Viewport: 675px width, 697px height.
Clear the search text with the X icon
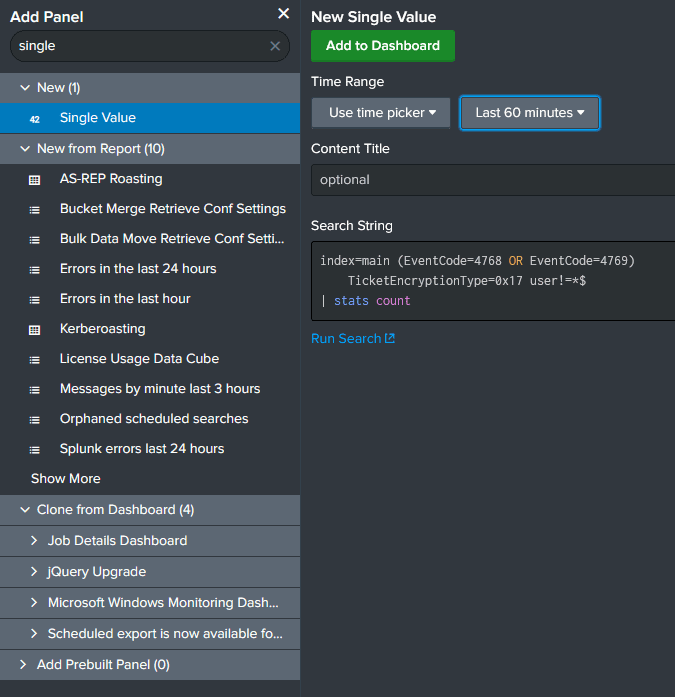pos(275,46)
